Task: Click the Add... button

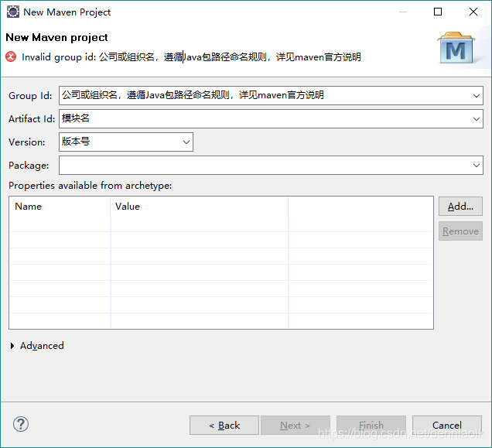Action: [460, 207]
